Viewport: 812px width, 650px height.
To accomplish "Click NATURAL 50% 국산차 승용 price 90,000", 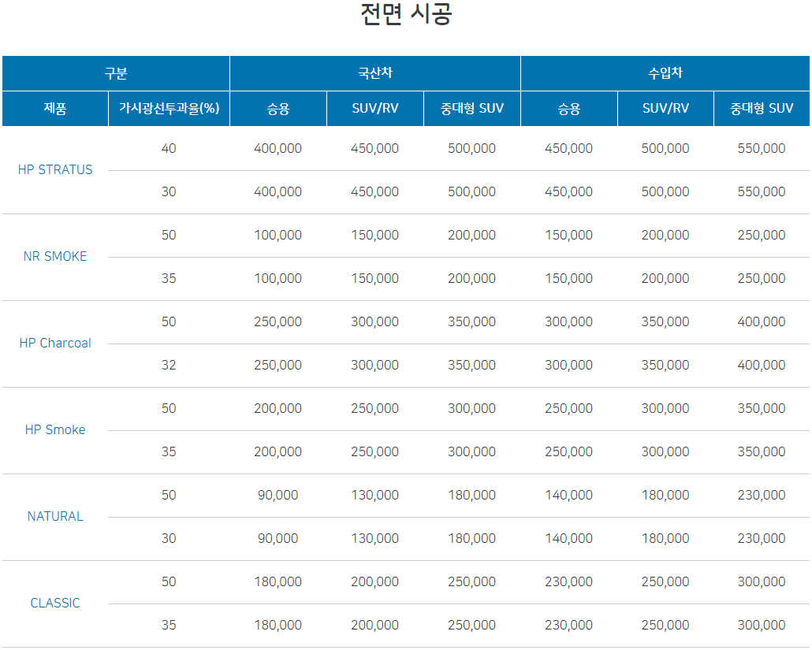I will coord(278,496).
